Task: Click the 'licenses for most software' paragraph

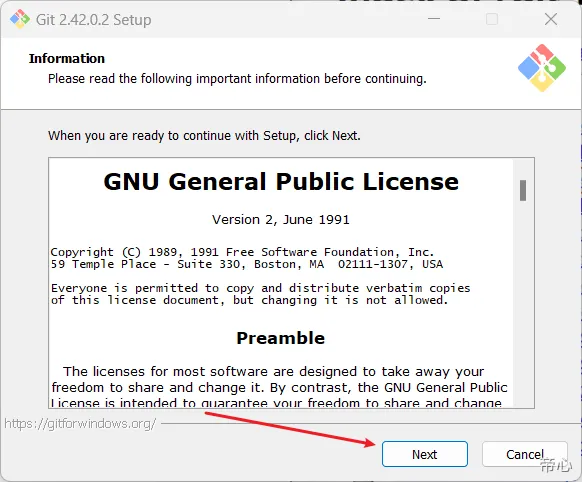Action: click(279, 387)
